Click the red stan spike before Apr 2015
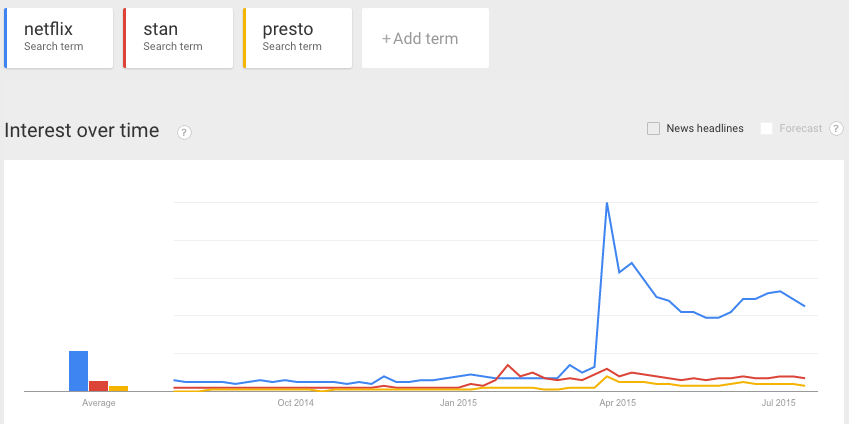Image resolution: width=849 pixels, height=424 pixels. click(508, 365)
